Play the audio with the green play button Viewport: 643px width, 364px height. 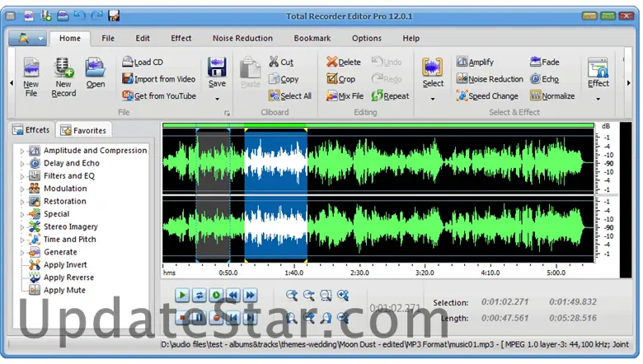point(182,295)
